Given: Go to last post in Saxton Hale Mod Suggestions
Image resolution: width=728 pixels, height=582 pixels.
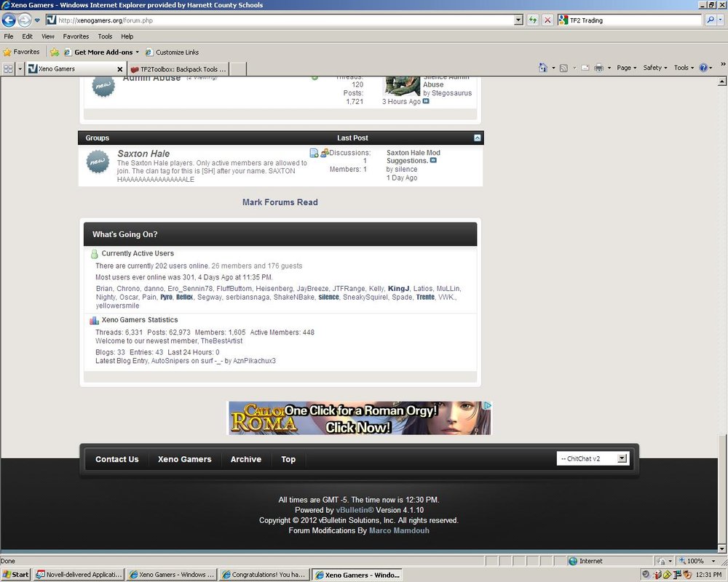Looking at the screenshot, I should [x=433, y=161].
